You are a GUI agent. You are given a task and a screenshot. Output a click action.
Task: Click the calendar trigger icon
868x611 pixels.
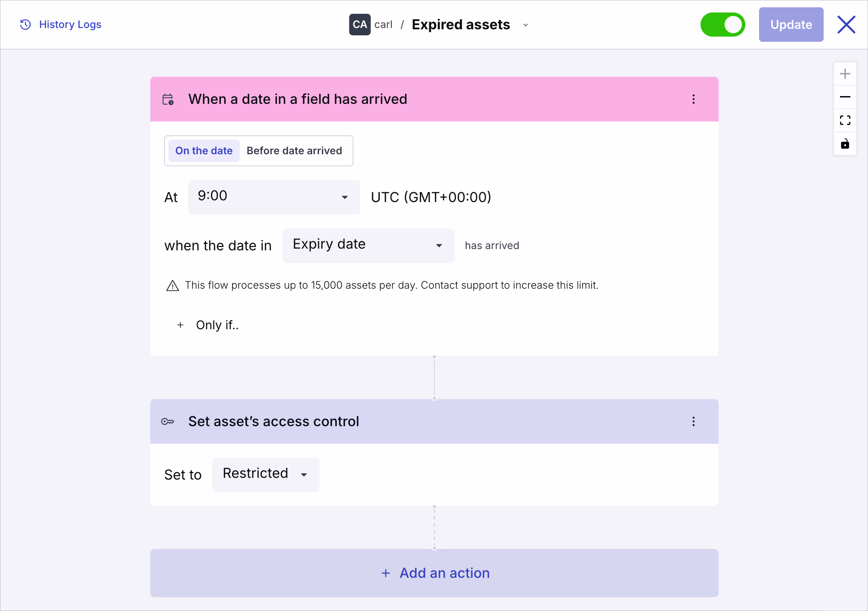point(168,100)
